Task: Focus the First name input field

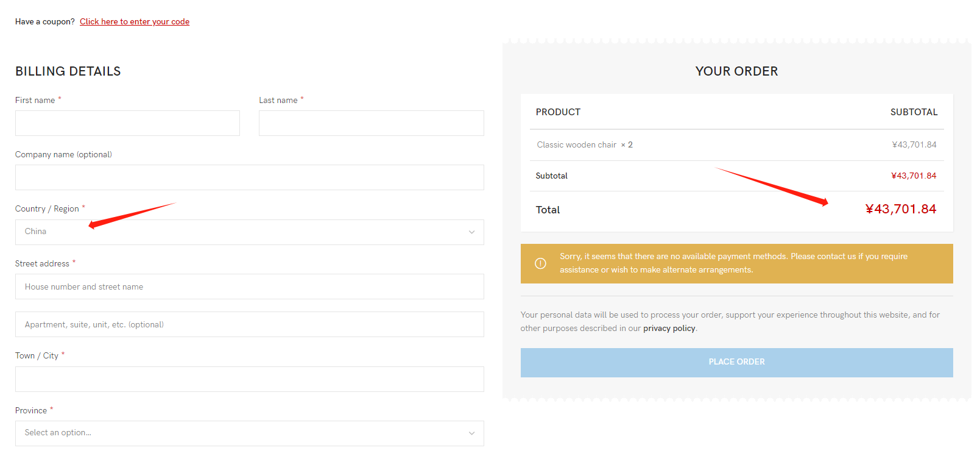Action: click(127, 123)
